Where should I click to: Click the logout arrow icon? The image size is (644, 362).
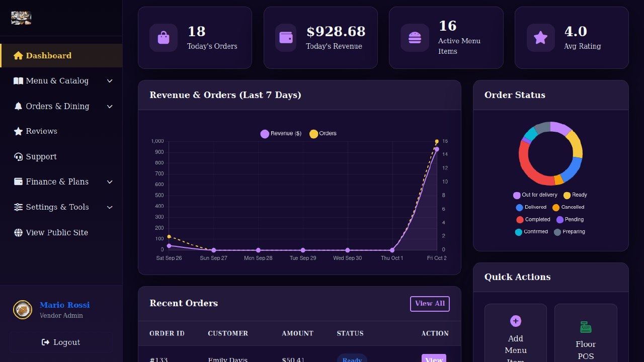(x=46, y=342)
